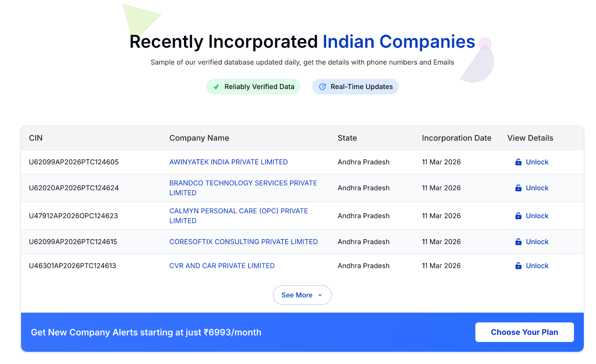Click the lock icon in the Brandco row
The width and height of the screenshot is (596, 364).
pos(518,188)
